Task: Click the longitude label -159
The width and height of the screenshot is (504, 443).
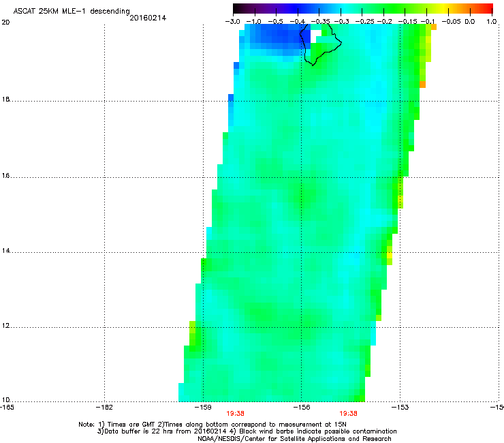Action: pos(203,408)
